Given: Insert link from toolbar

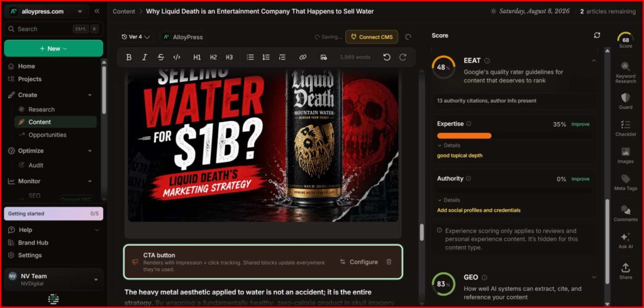Looking at the screenshot, I should pos(303,57).
